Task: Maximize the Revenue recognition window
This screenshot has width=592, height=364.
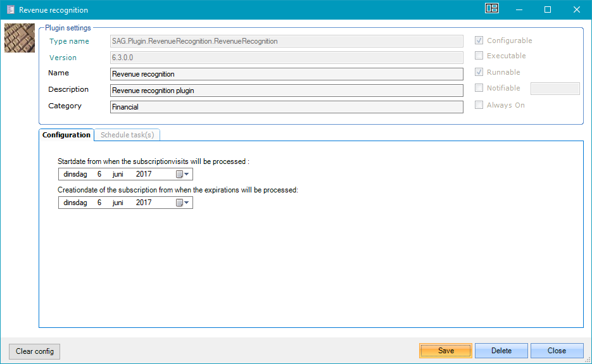Action: [x=548, y=9]
